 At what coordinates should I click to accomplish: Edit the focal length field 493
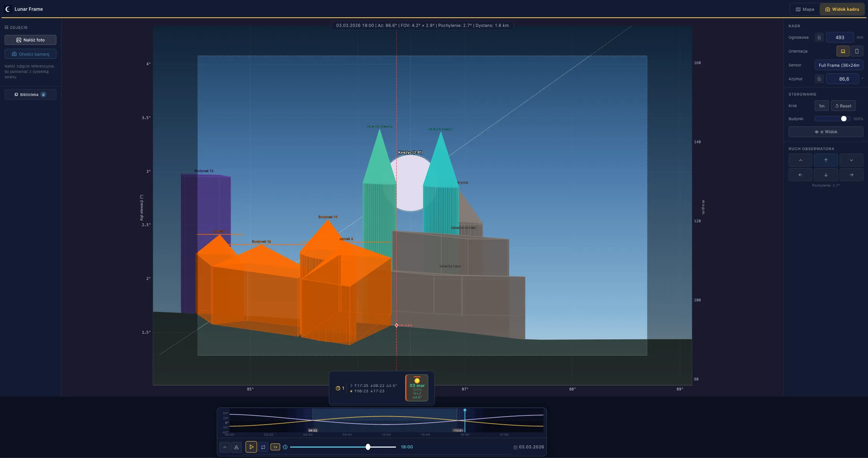pyautogui.click(x=840, y=38)
